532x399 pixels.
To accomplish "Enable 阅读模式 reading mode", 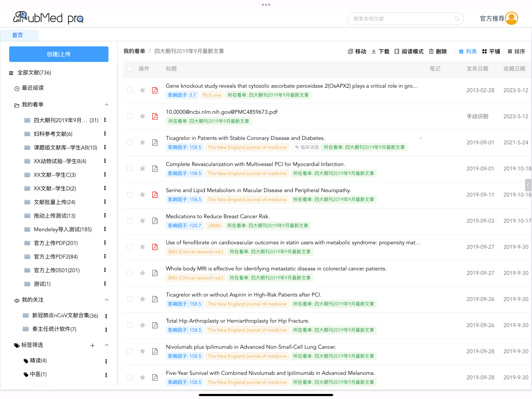I will pyautogui.click(x=409, y=51).
